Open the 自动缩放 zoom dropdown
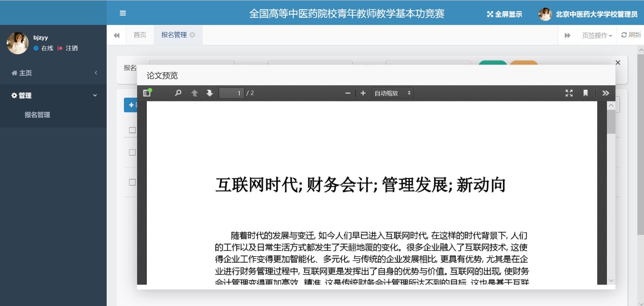The height and width of the screenshot is (306, 644). [393, 93]
